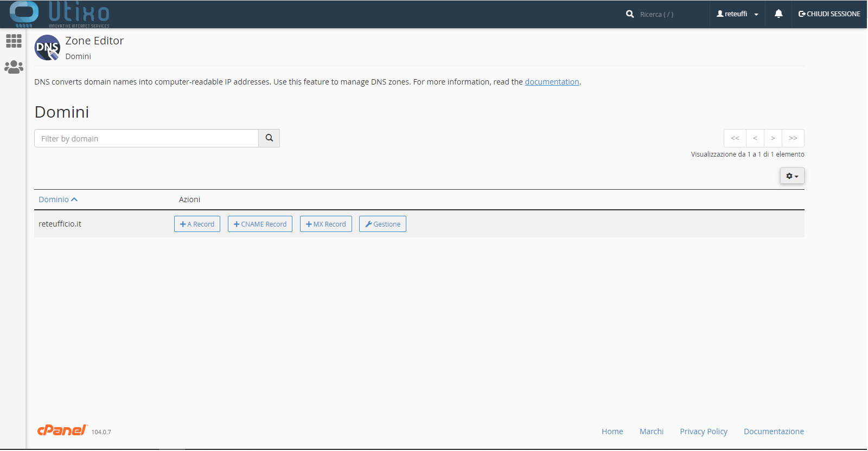The width and height of the screenshot is (868, 451).
Task: Open Privacy Policy footer link
Action: click(703, 431)
